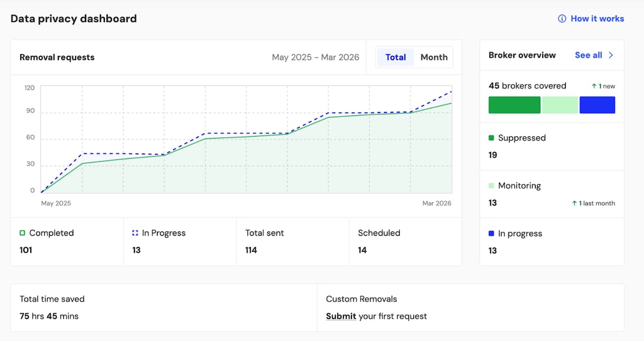Click the blue in-progress bar segment

pyautogui.click(x=597, y=105)
